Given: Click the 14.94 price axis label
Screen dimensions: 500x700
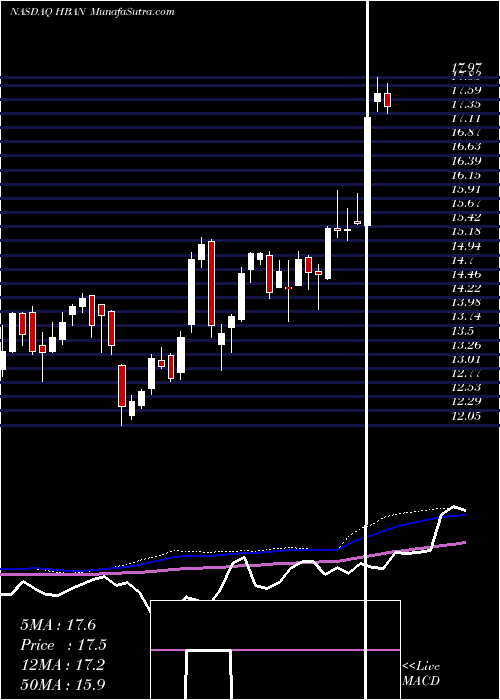Looking at the screenshot, I should 466,246.
